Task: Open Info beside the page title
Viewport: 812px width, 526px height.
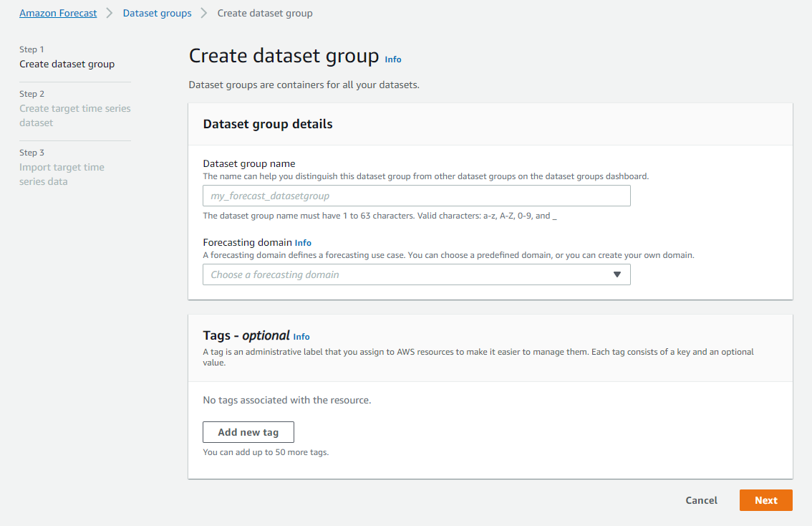Action: pyautogui.click(x=393, y=59)
